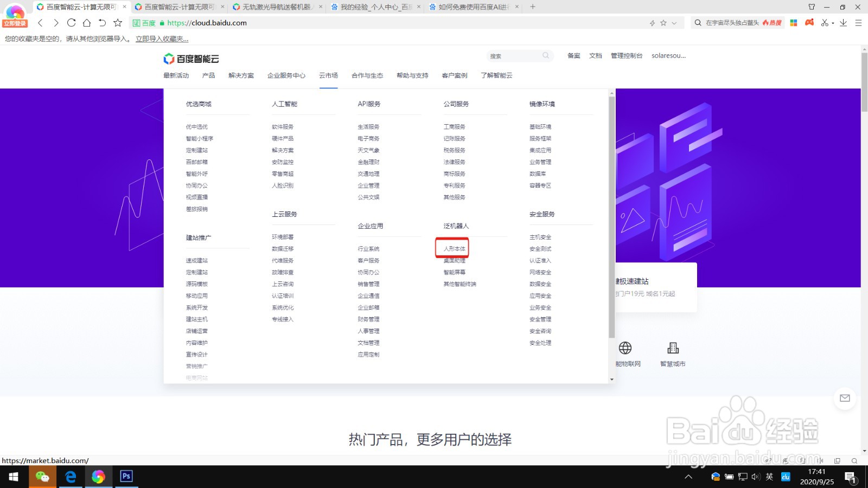The width and height of the screenshot is (868, 488).
Task: Click 智能小程序 under 优选商城
Action: (200, 139)
